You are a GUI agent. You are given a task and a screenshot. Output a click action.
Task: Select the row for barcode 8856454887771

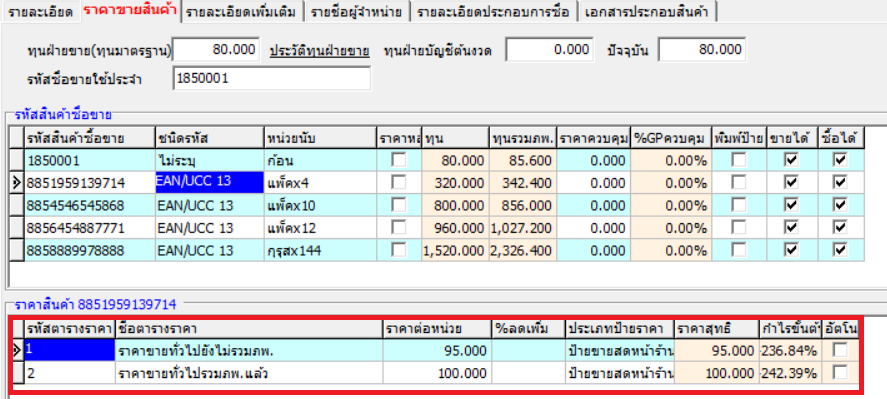444,228
